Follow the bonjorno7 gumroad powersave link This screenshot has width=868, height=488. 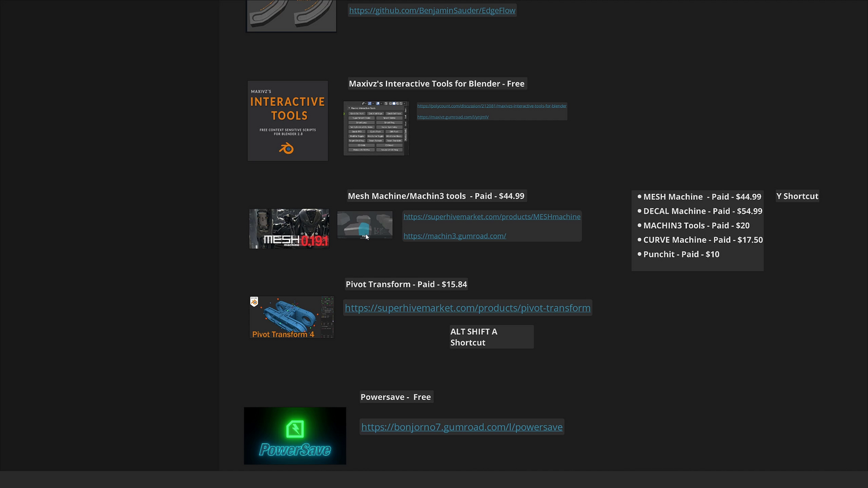point(462,427)
